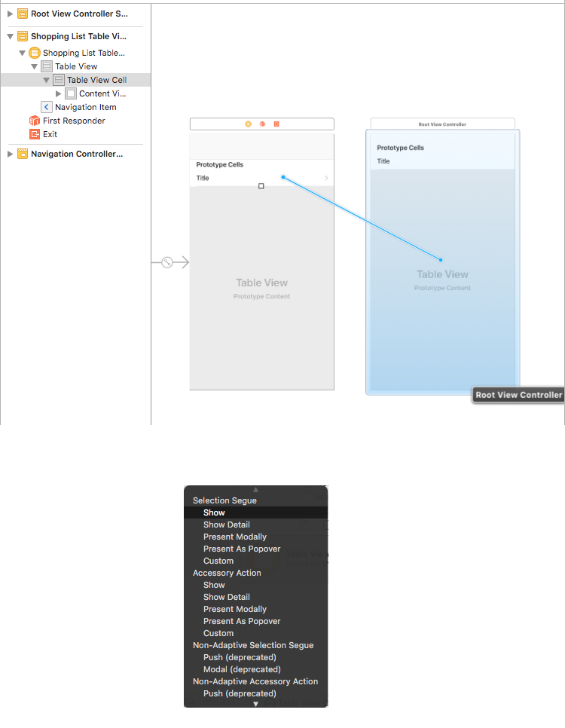Collapse the Table View outline node
565x728 pixels.
tap(34, 66)
